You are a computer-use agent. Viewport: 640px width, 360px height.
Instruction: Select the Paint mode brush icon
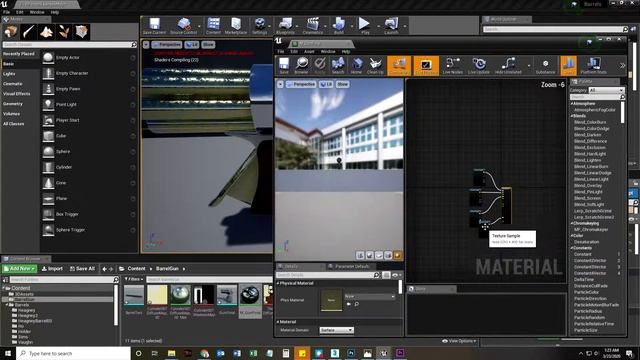(x=29, y=31)
